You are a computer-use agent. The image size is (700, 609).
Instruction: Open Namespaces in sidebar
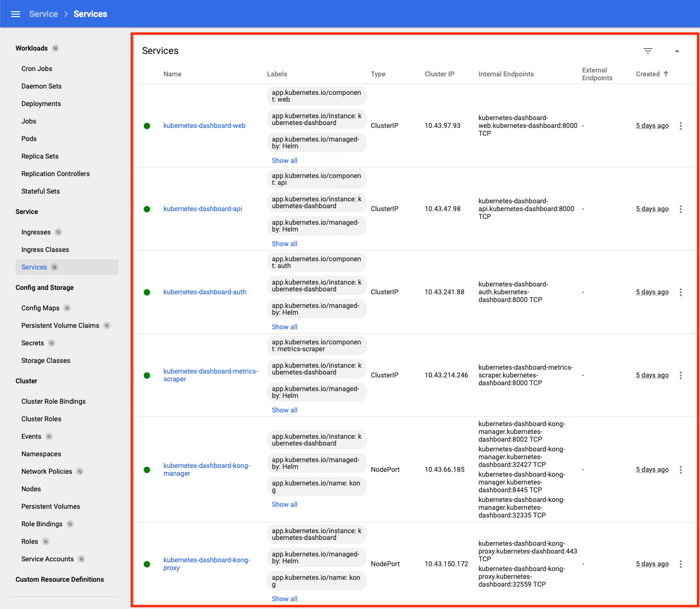tap(41, 454)
